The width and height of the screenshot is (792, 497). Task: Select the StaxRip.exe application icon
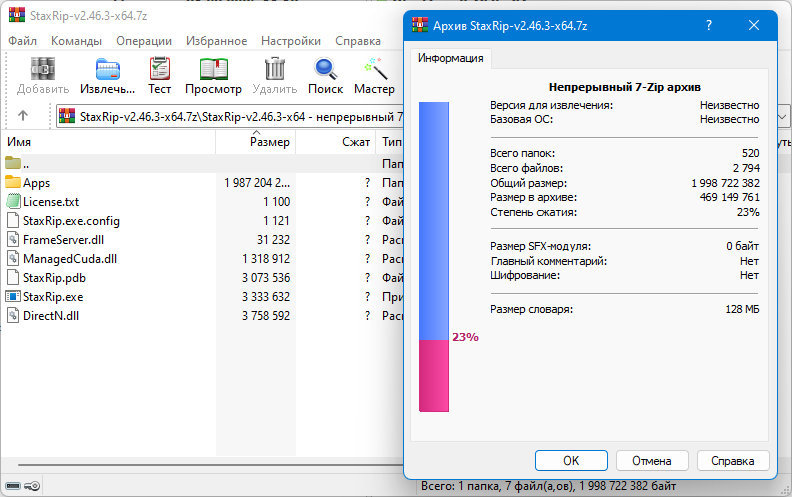pyautogui.click(x=13, y=296)
